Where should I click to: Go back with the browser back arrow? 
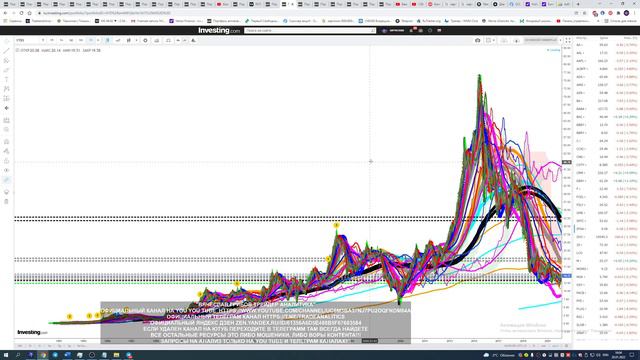5,13
